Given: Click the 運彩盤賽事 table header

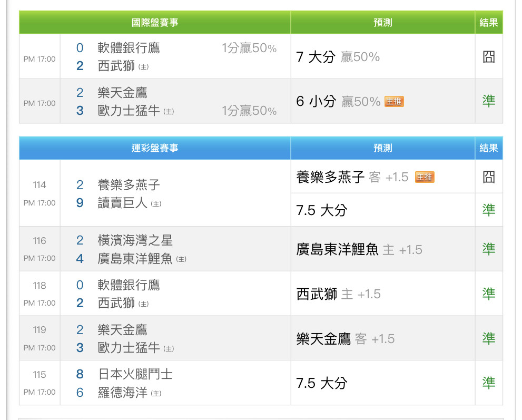Looking at the screenshot, I should point(155,148).
